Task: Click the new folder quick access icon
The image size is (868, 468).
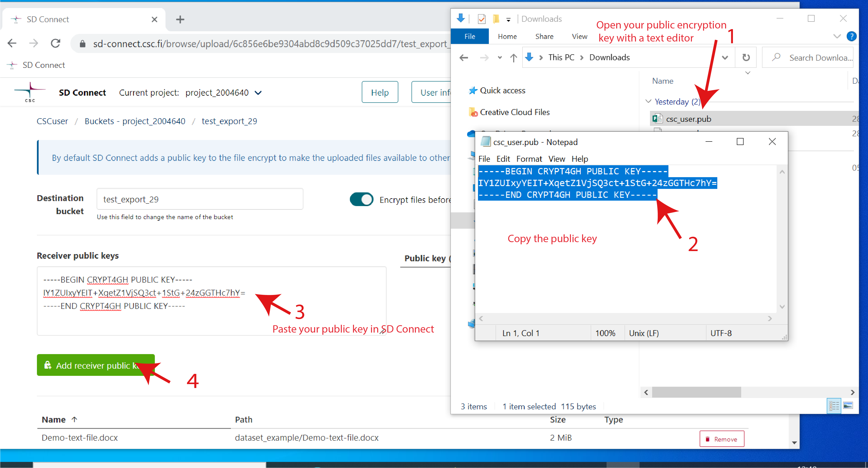Action: [x=496, y=19]
